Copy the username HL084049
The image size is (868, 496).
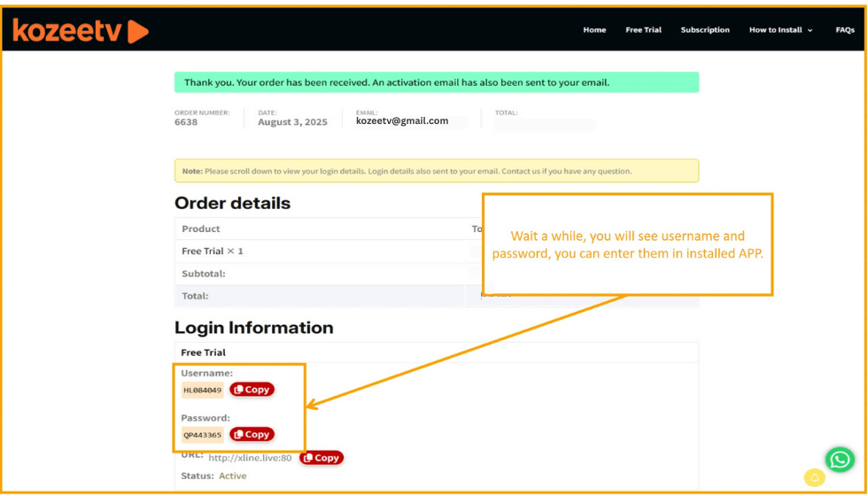pos(252,390)
